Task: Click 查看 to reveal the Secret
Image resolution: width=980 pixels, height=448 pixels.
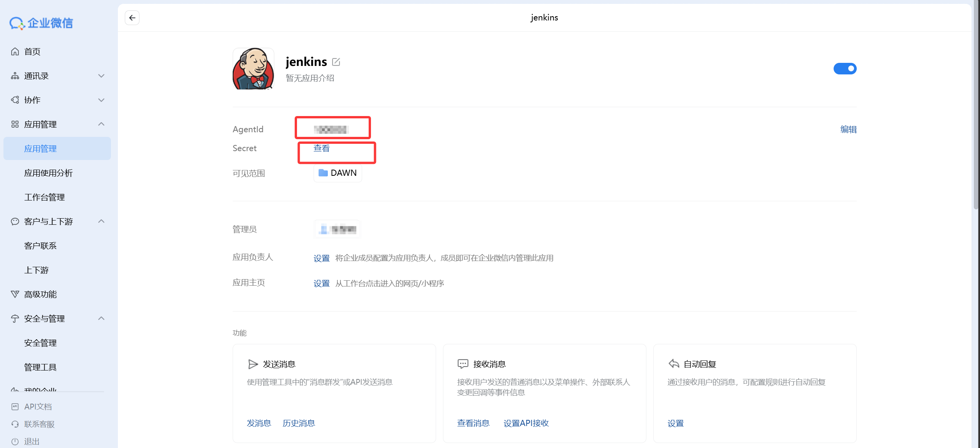Action: tap(322, 148)
